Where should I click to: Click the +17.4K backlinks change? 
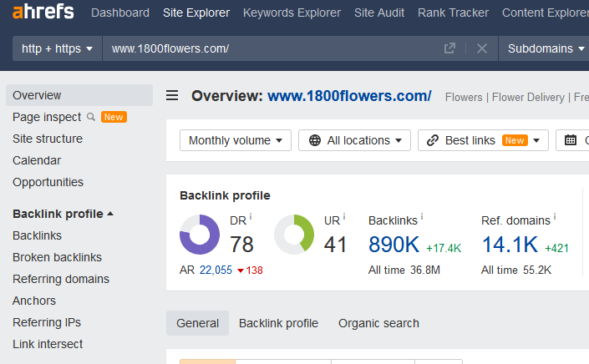tap(444, 248)
